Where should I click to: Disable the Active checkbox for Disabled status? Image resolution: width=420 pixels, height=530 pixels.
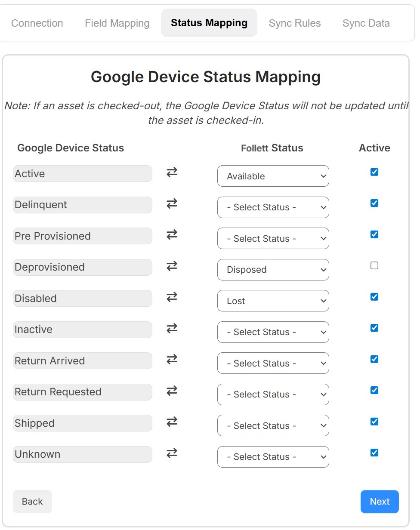tap(374, 296)
